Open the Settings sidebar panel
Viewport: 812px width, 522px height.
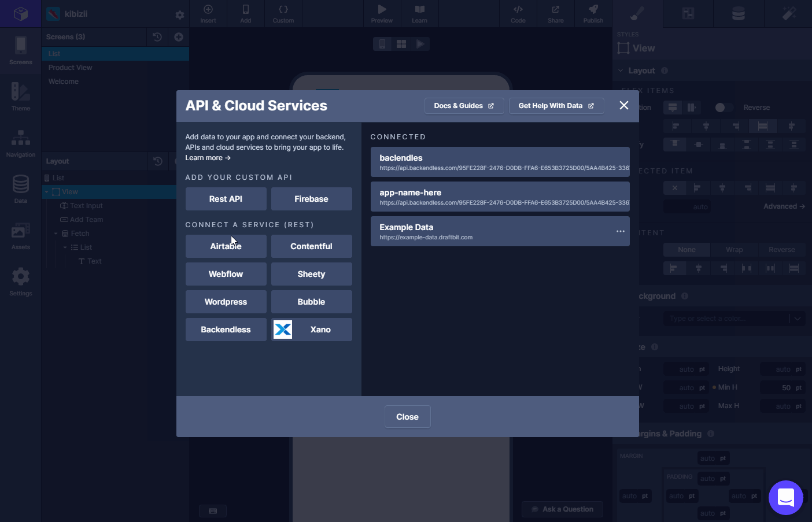click(21, 282)
